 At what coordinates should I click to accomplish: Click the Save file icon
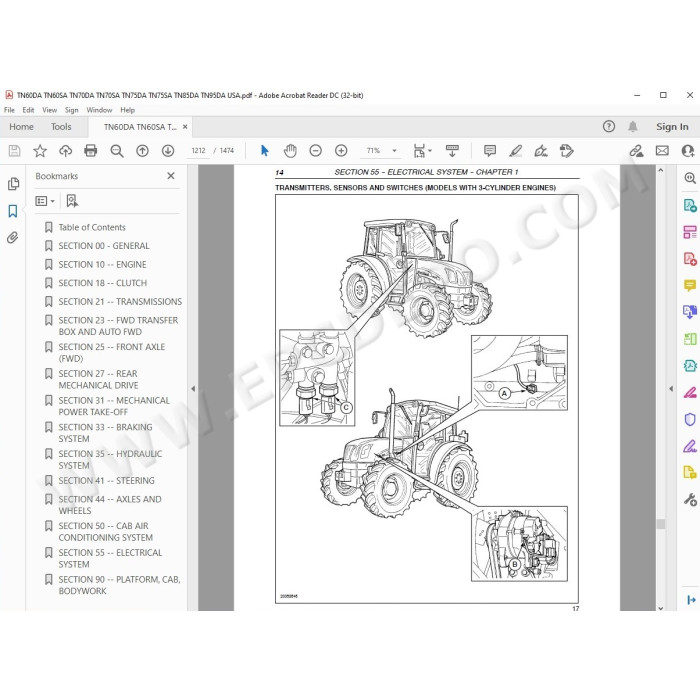click(14, 151)
